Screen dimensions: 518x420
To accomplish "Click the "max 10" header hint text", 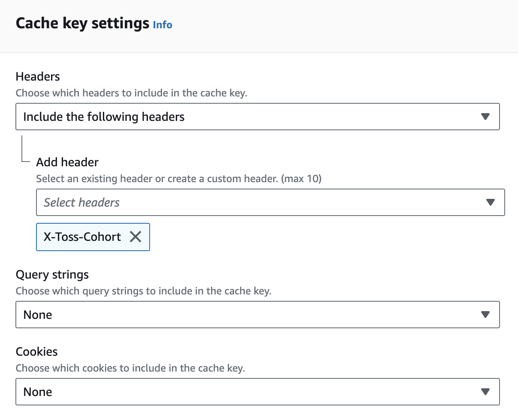I will (301, 179).
